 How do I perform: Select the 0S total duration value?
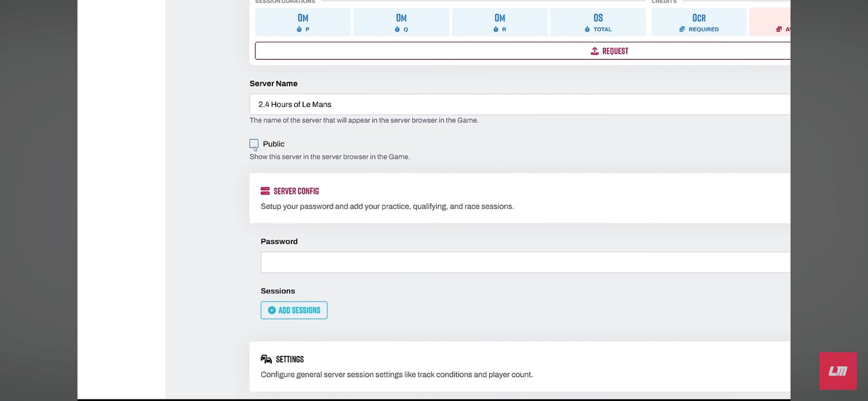click(598, 18)
